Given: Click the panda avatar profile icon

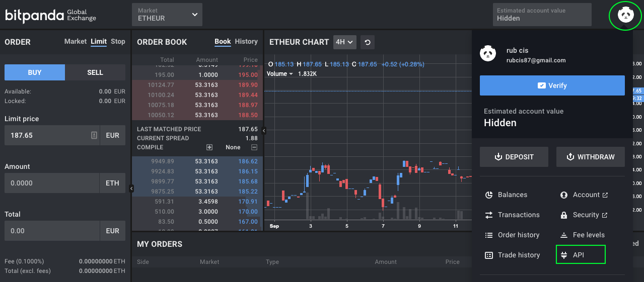Looking at the screenshot, I should click(x=625, y=15).
